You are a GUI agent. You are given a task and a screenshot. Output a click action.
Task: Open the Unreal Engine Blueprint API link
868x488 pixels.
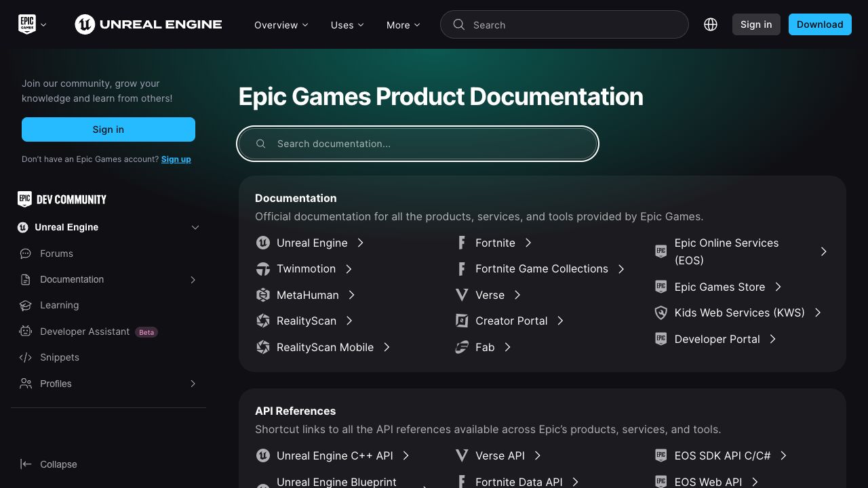point(336,482)
